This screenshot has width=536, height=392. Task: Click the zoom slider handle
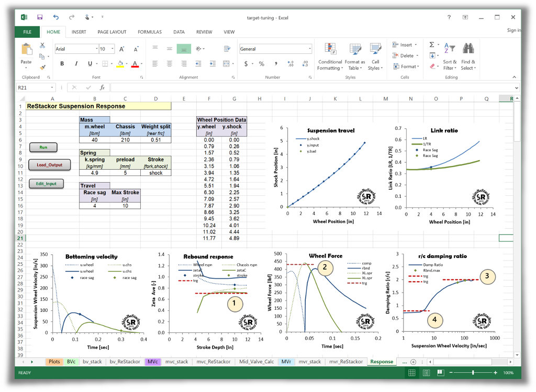tap(473, 373)
